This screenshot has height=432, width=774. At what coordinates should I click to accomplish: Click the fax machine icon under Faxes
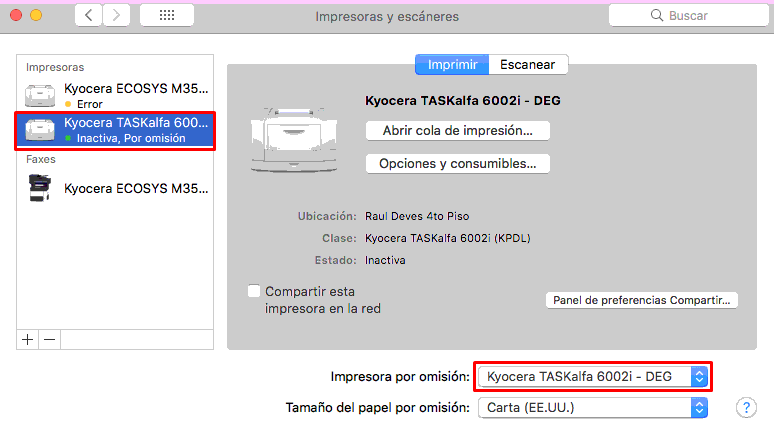pyautogui.click(x=40, y=188)
